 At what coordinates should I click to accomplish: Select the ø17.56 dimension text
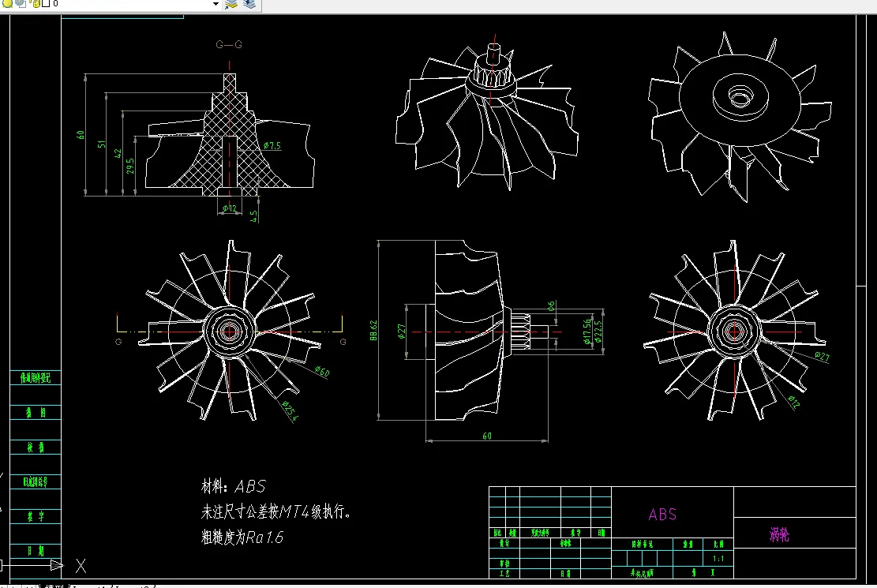tap(587, 331)
